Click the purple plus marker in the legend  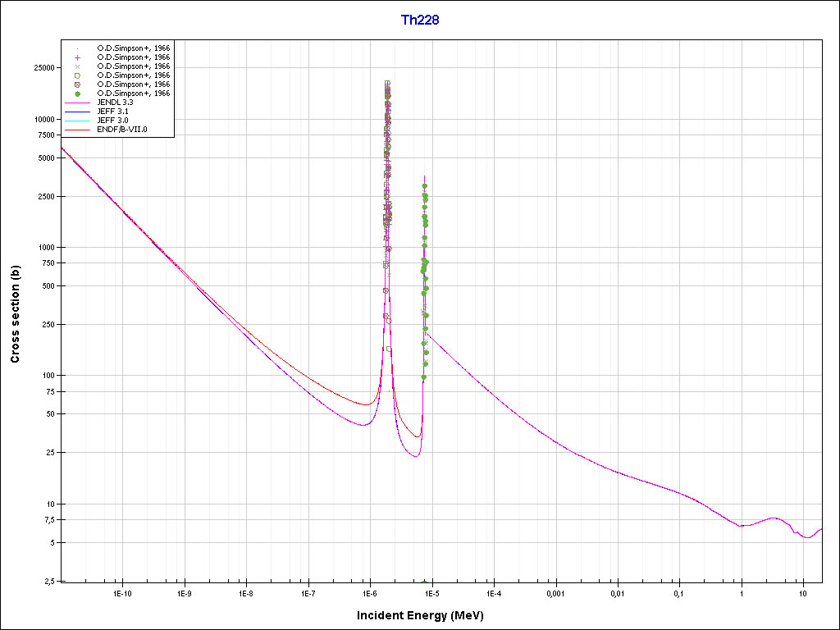[x=77, y=57]
